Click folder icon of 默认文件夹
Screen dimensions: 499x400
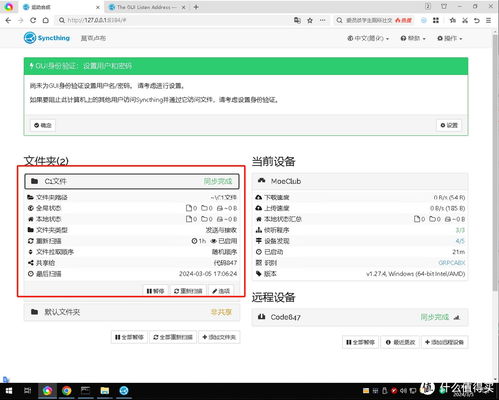pos(34,312)
